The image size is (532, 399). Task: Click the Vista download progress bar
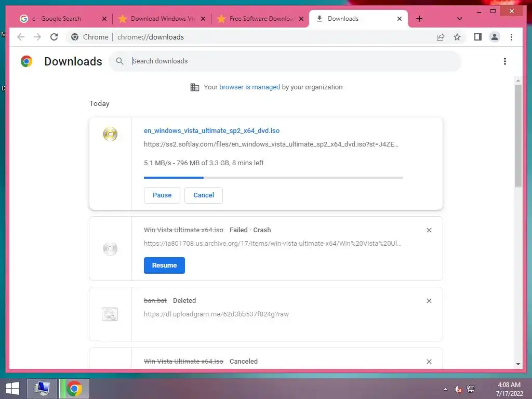pyautogui.click(x=273, y=178)
